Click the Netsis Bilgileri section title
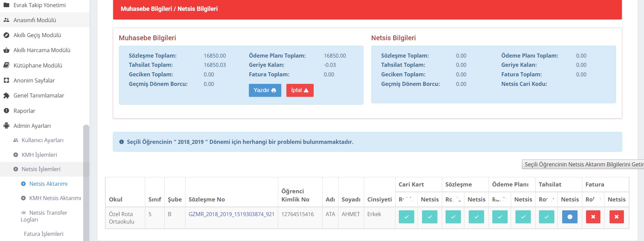Viewport: 644px width, 241px height. (x=393, y=38)
